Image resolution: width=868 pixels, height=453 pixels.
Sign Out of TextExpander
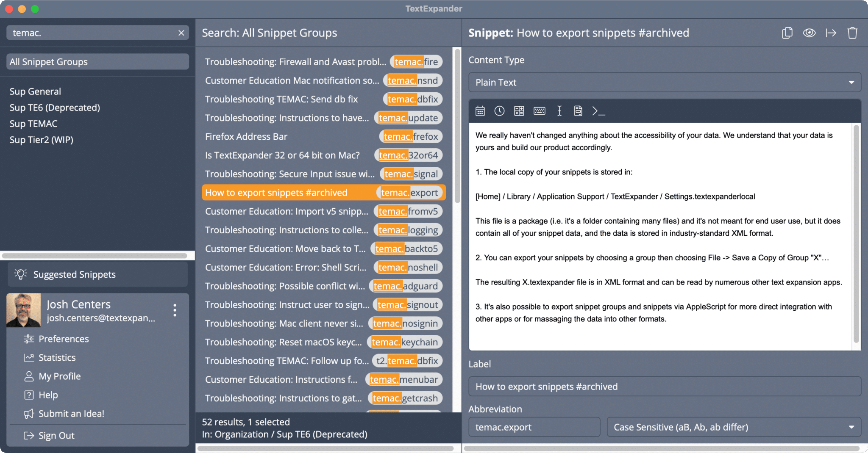coord(56,435)
